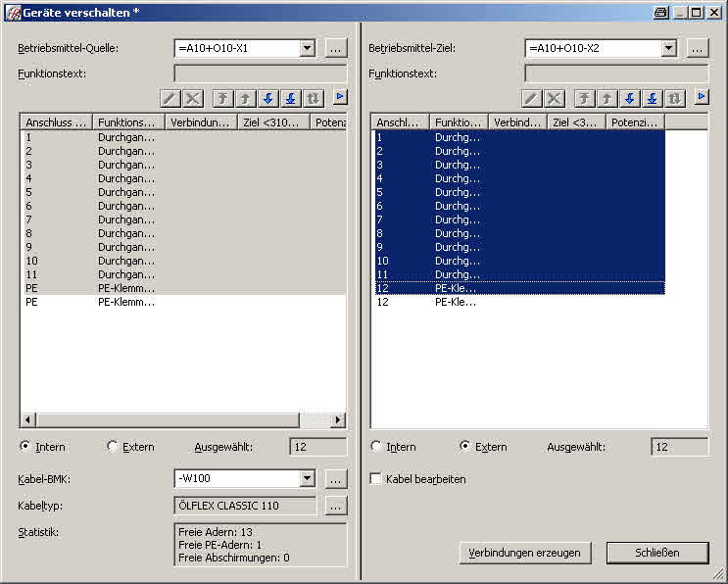This screenshot has height=584, width=728.
Task: Select source row 5 Durchgan...
Action: tap(184, 192)
